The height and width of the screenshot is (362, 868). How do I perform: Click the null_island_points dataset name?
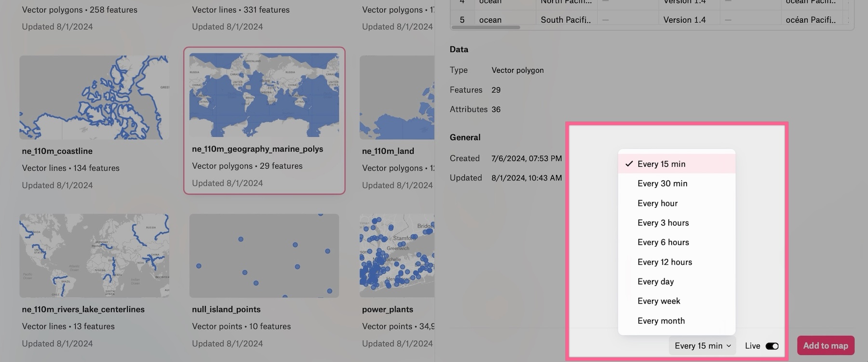[x=226, y=309]
